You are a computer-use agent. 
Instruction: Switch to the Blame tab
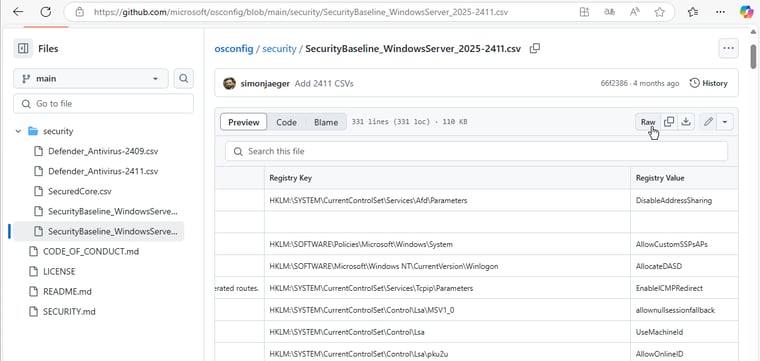(326, 122)
